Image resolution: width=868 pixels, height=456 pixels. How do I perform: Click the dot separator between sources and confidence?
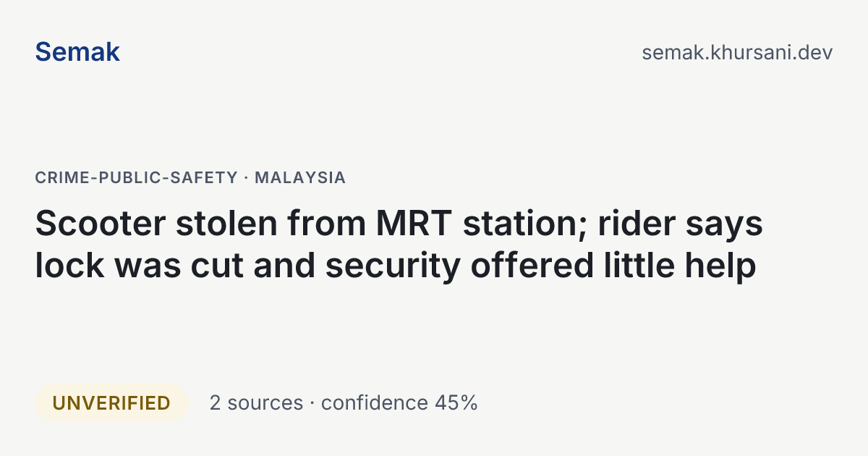(x=312, y=404)
